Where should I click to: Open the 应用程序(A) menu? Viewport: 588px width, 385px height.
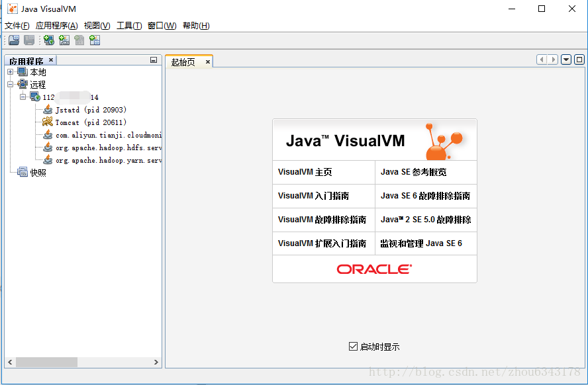pos(57,25)
